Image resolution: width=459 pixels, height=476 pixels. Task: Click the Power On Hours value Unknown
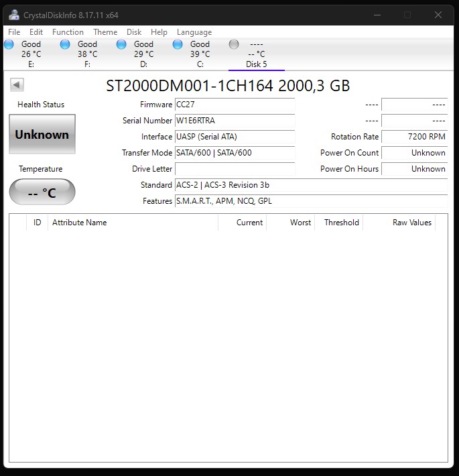pos(414,169)
